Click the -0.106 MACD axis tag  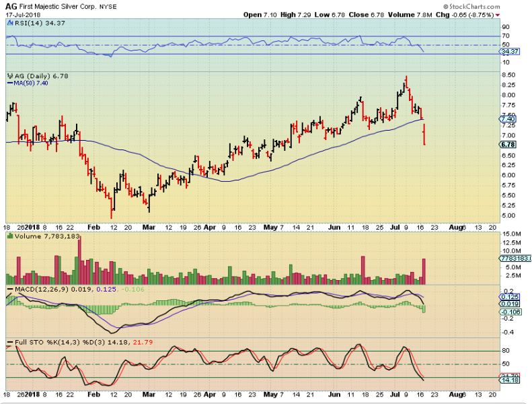[510, 312]
